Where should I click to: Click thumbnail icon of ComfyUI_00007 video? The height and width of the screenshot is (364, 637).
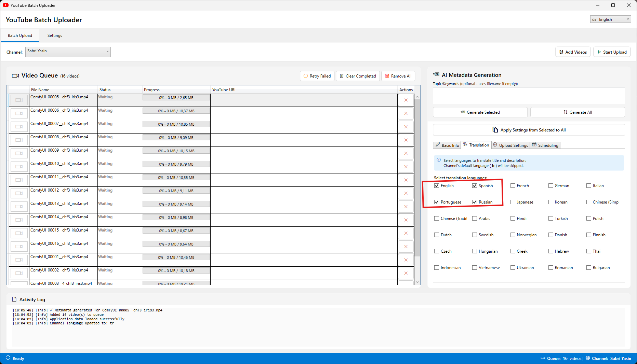[x=19, y=127]
